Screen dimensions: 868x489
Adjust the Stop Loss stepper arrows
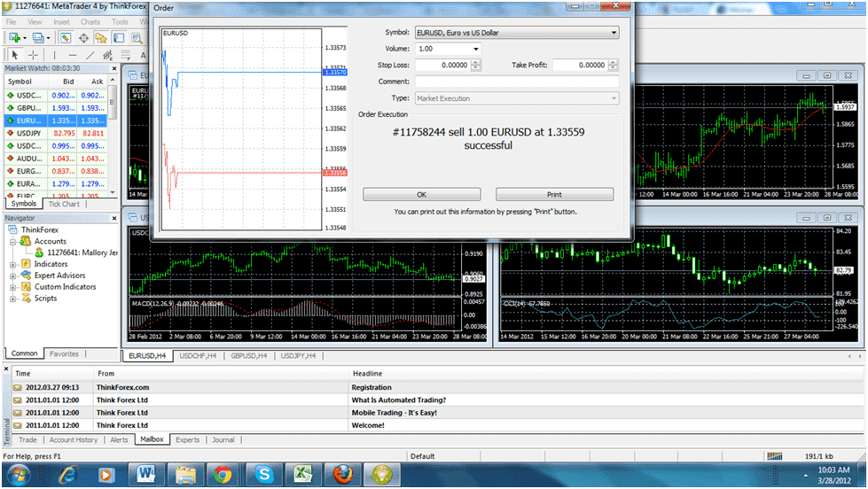[475, 65]
